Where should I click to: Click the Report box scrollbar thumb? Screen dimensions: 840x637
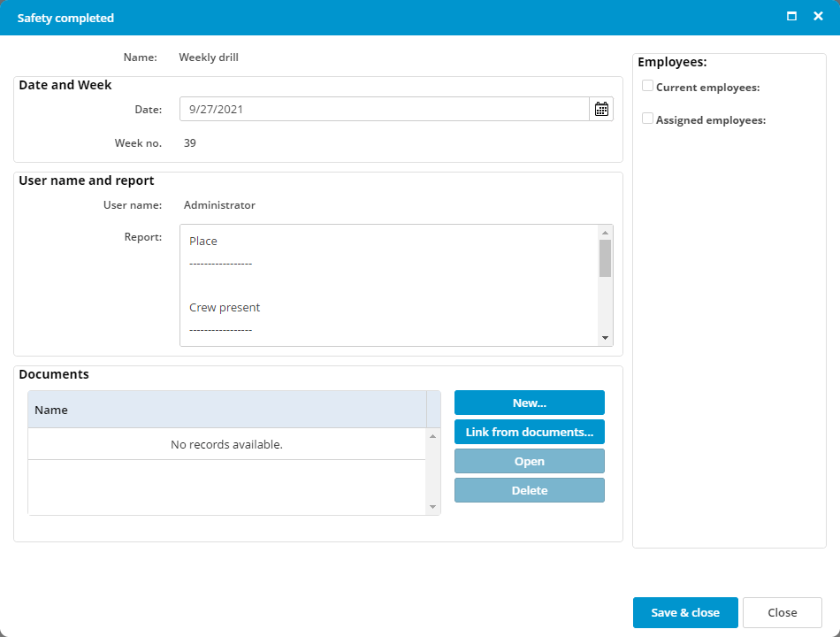(x=605, y=258)
